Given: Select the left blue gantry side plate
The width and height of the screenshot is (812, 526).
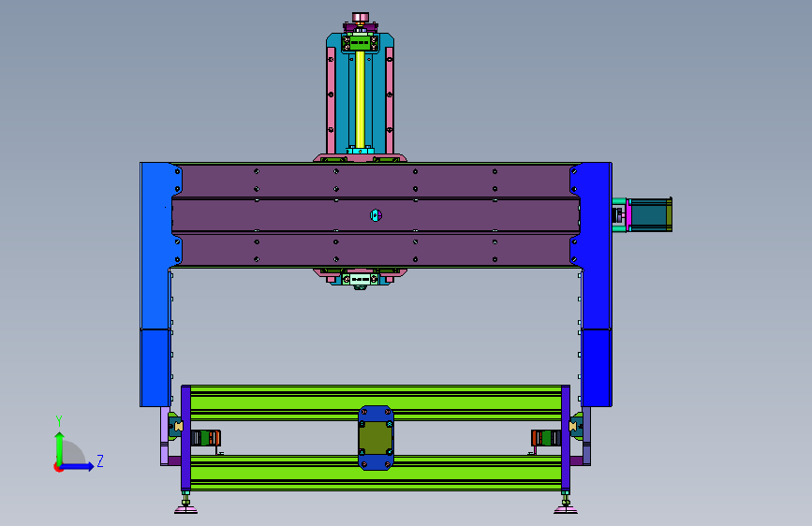Looking at the screenshot, I should click(155, 285).
